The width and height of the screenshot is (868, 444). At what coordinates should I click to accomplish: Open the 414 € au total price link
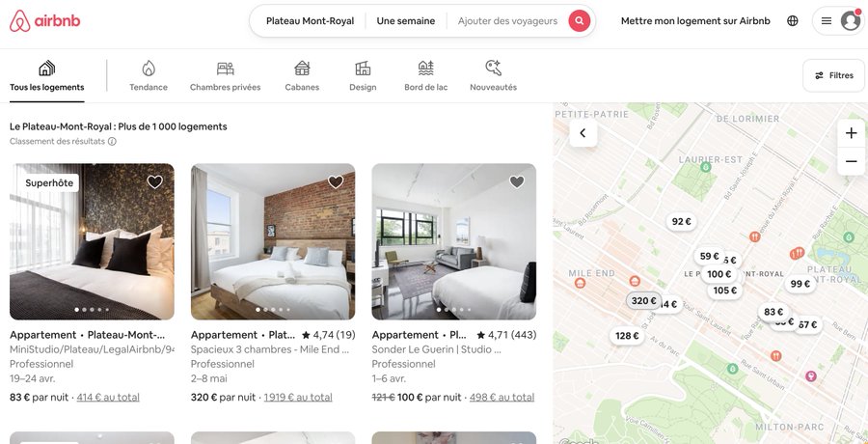(x=108, y=398)
